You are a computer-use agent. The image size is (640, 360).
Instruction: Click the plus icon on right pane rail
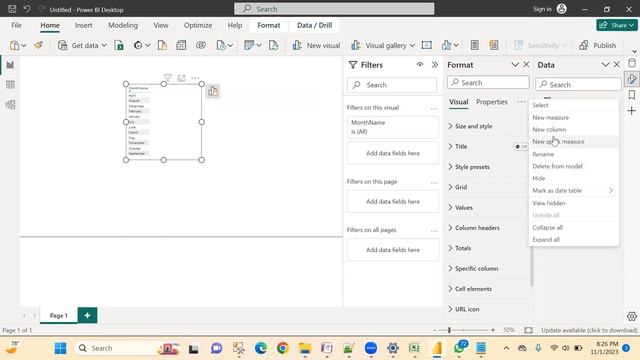tap(631, 111)
